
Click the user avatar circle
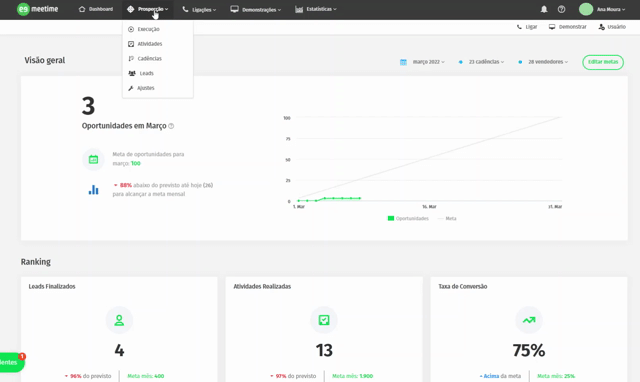click(x=586, y=9)
